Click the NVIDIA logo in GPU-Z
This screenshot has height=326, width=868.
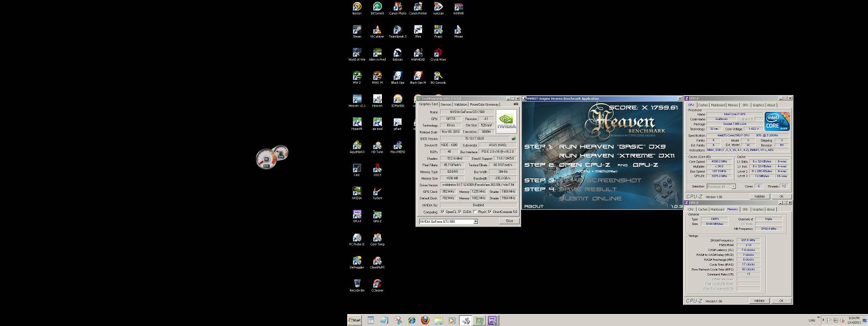tap(506, 121)
